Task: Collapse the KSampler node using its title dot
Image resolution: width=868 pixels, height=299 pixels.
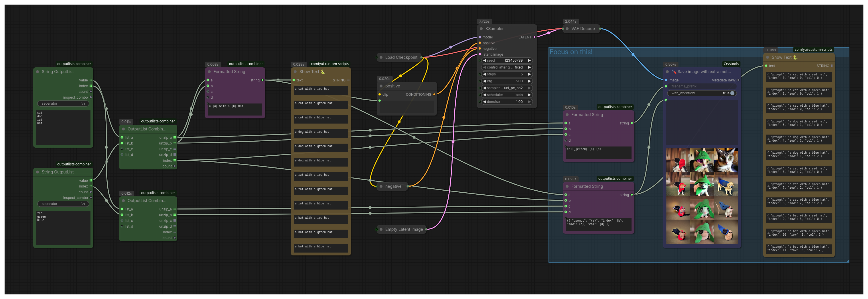Action: click(481, 29)
